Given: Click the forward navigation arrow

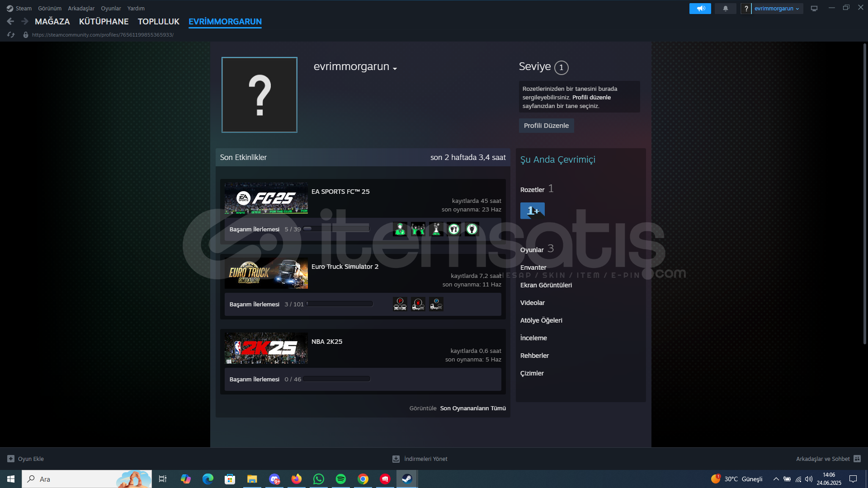Looking at the screenshot, I should (25, 21).
